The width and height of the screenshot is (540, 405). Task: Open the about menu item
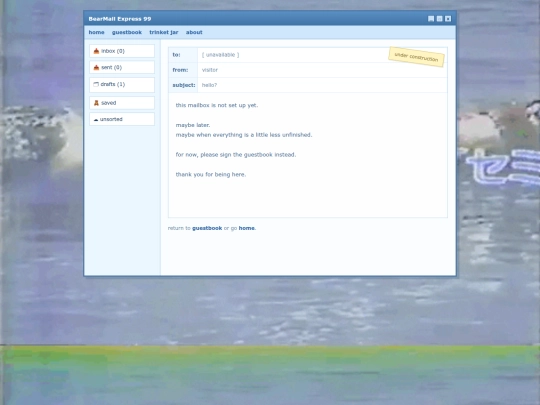194,32
